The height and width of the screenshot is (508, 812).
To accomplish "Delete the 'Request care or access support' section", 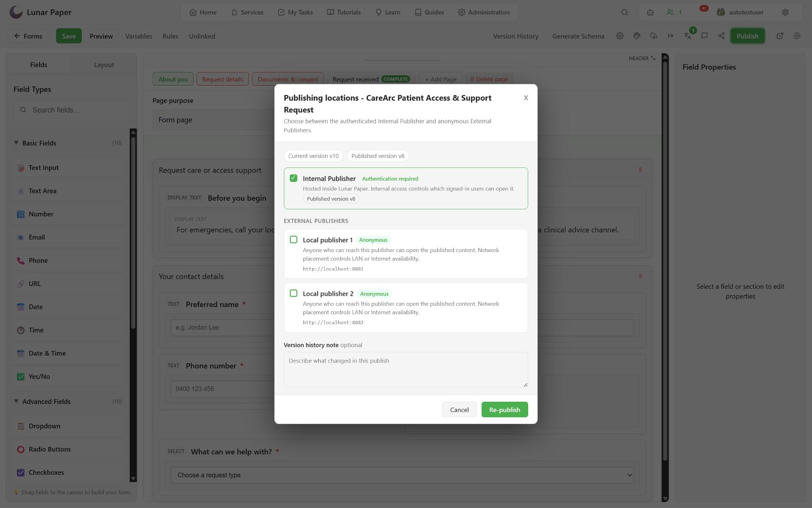I will tap(640, 169).
